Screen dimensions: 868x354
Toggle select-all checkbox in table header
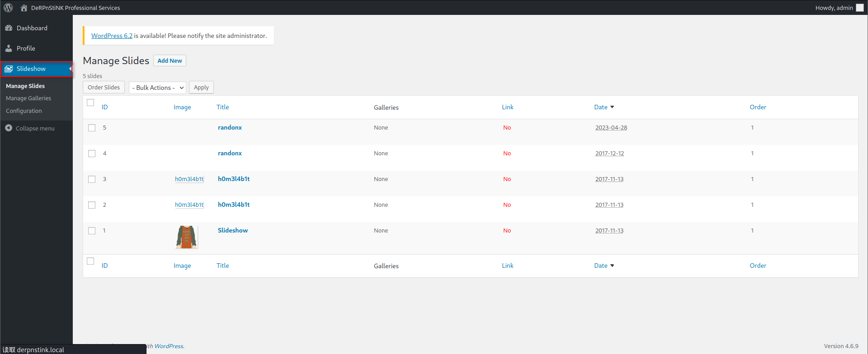90,102
